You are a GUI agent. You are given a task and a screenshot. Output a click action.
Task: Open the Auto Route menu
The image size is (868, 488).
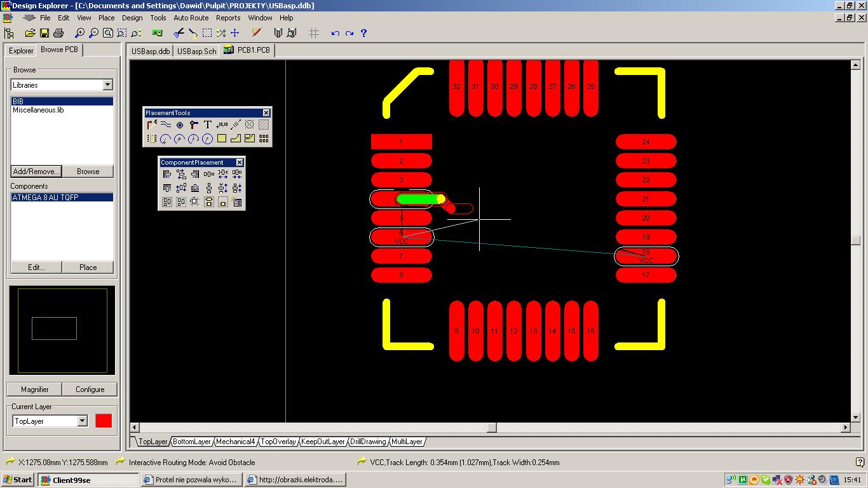pyautogui.click(x=191, y=18)
